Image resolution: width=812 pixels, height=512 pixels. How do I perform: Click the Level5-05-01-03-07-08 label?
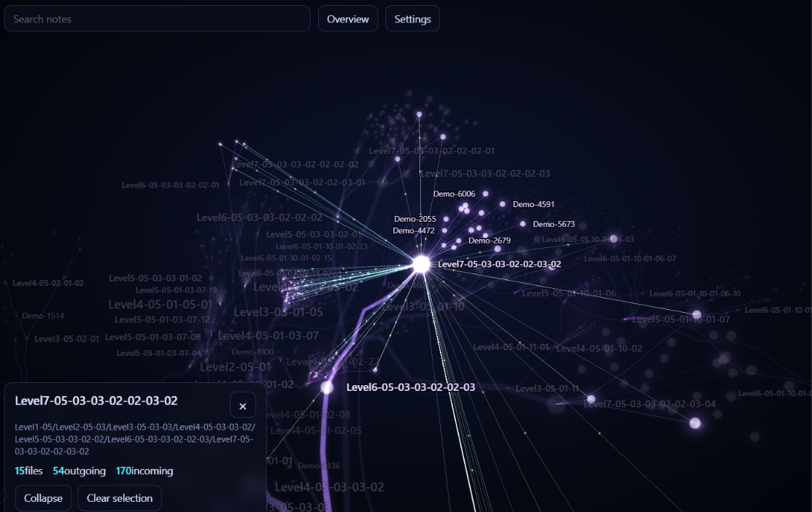[152, 337]
